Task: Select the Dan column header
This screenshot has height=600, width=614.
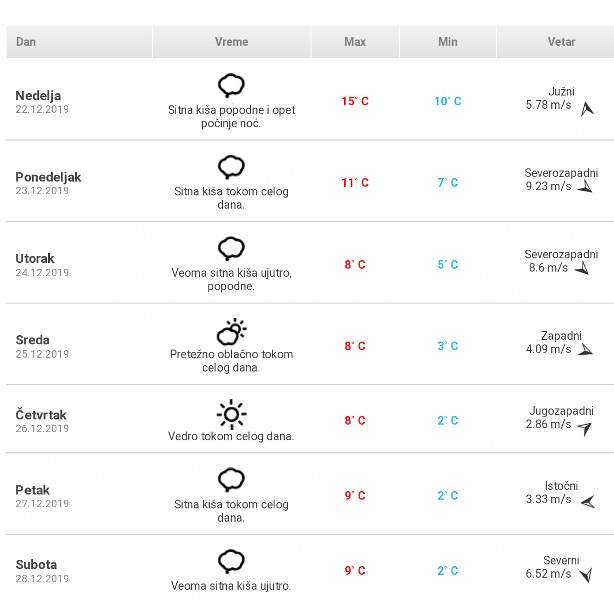Action: (x=26, y=42)
